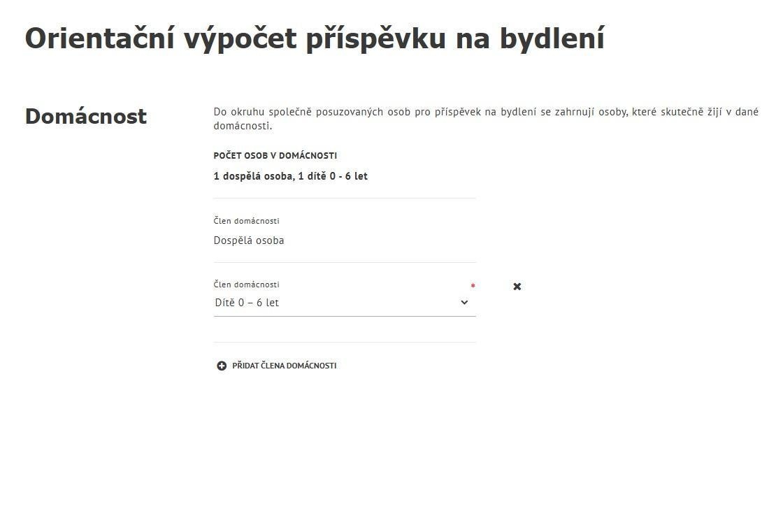The height and width of the screenshot is (532, 776).
Task: Click the red required asterisk marker
Action: pos(473,286)
